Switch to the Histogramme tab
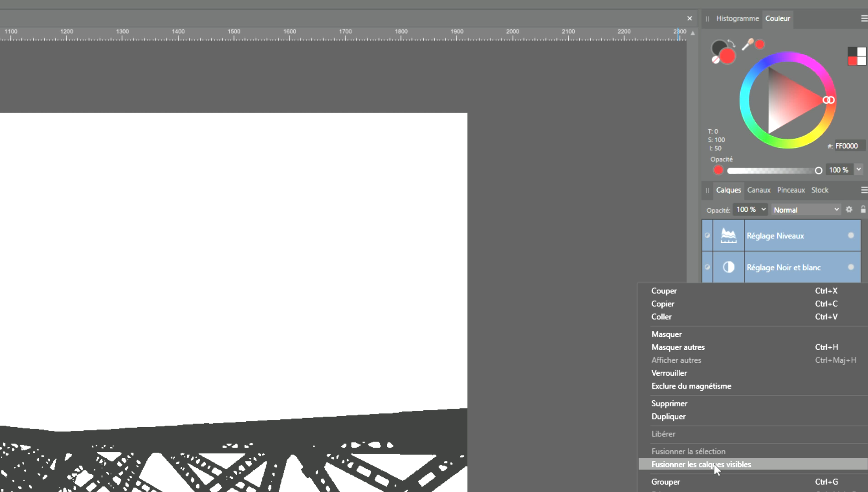The image size is (868, 492). tap(737, 19)
